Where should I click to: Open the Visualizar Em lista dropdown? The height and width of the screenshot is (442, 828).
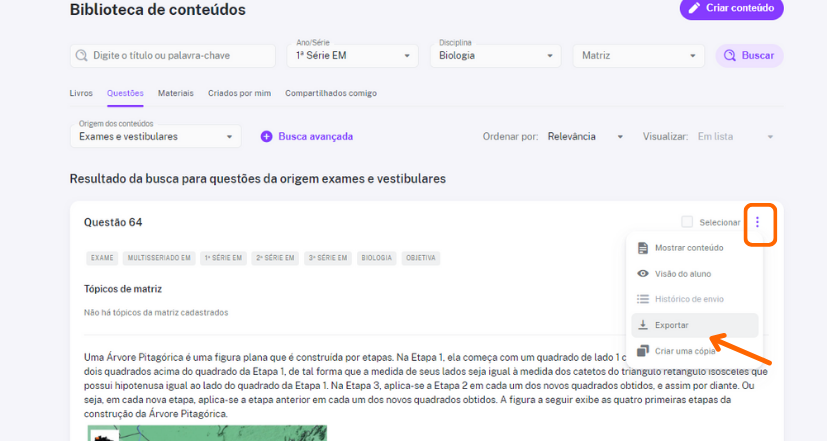point(736,136)
